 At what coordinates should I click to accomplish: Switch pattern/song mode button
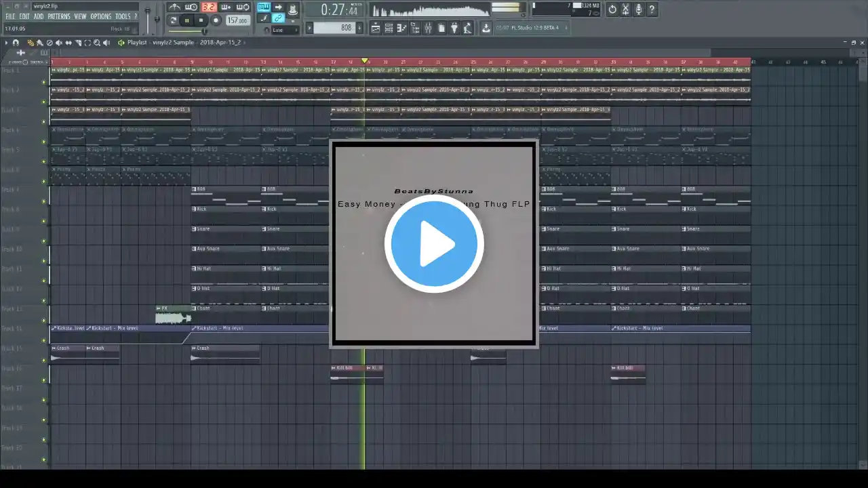point(173,20)
